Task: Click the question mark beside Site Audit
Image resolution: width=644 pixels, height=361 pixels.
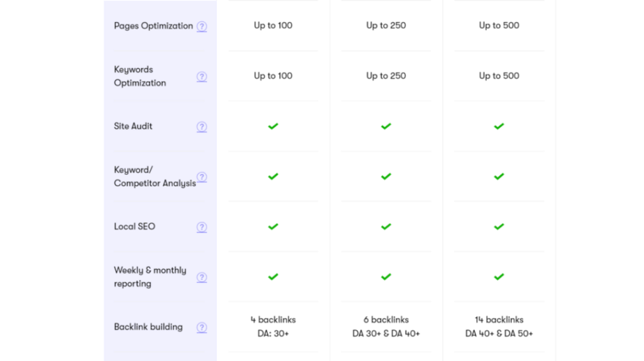Action: tap(202, 126)
